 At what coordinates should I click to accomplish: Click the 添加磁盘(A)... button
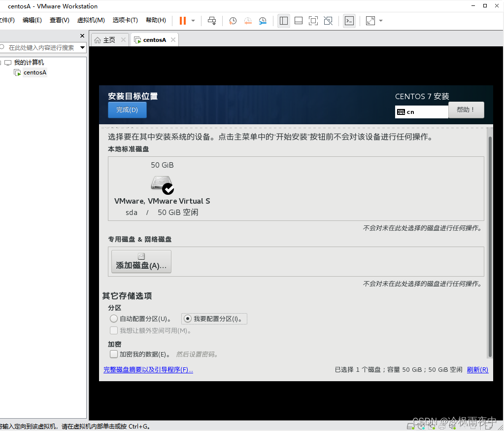(141, 261)
